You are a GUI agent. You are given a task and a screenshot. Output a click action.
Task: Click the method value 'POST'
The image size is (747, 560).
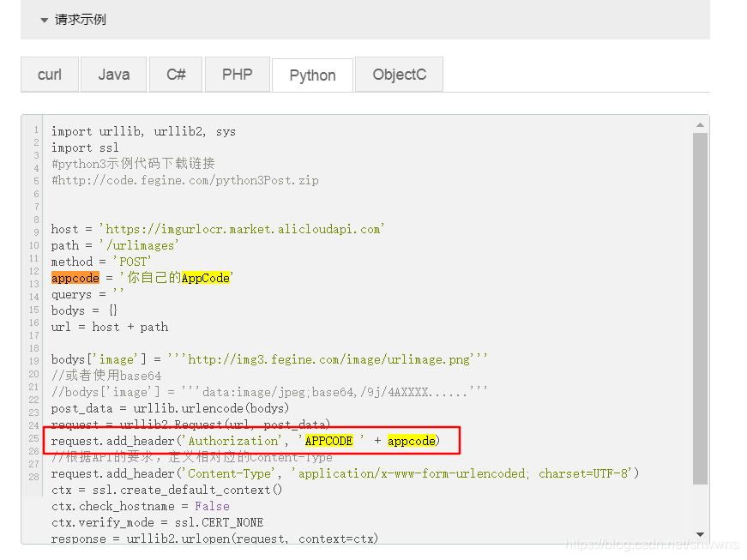132,262
